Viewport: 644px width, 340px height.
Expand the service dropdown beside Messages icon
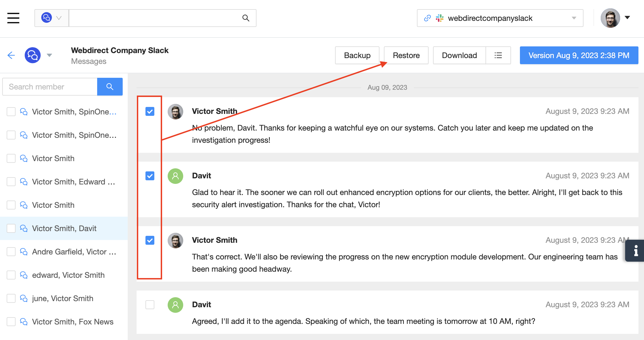click(49, 55)
